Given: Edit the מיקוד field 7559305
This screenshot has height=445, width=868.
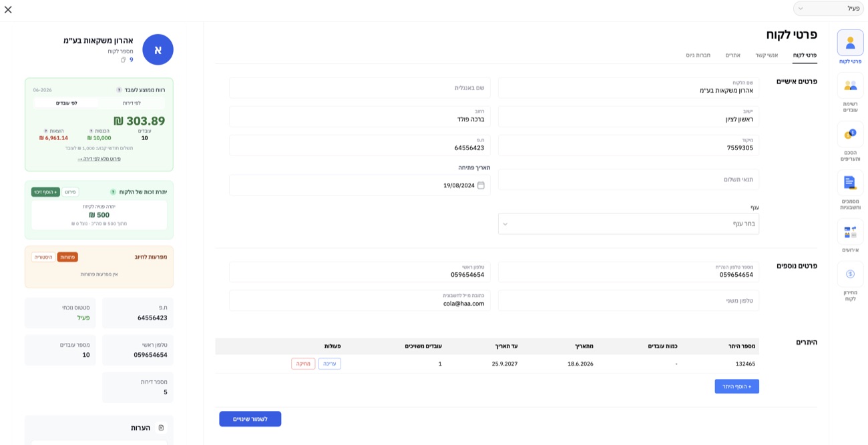Looking at the screenshot, I should pyautogui.click(x=628, y=145).
